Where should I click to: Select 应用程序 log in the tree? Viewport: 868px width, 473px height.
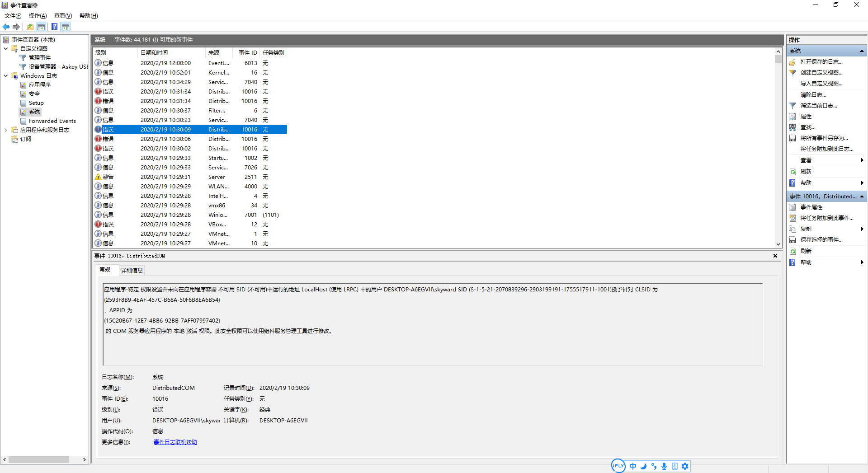point(40,85)
